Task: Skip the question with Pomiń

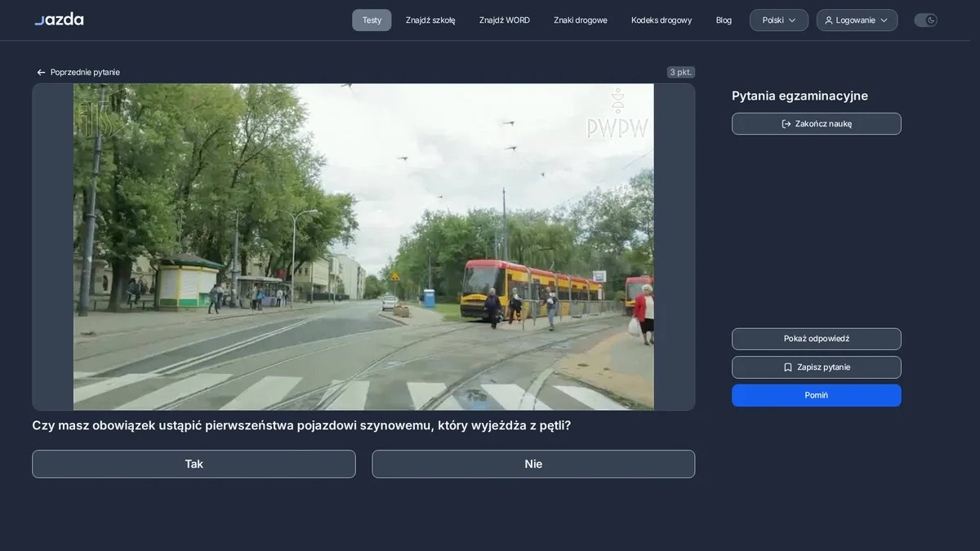Action: pos(817,395)
